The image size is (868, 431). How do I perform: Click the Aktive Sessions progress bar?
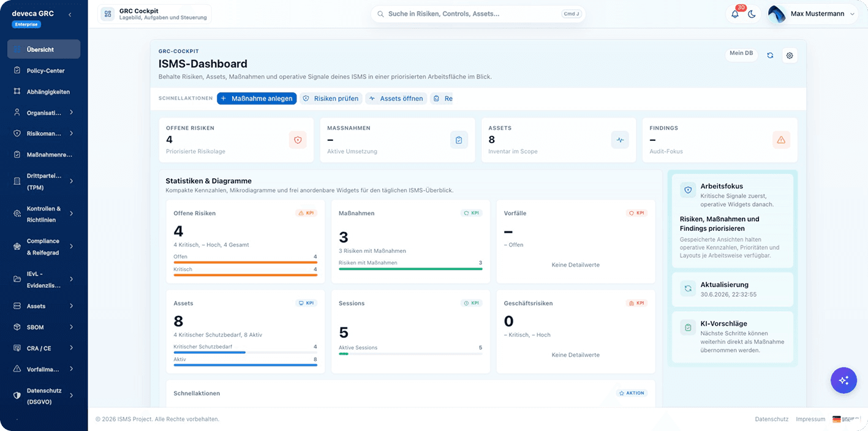[x=410, y=353]
